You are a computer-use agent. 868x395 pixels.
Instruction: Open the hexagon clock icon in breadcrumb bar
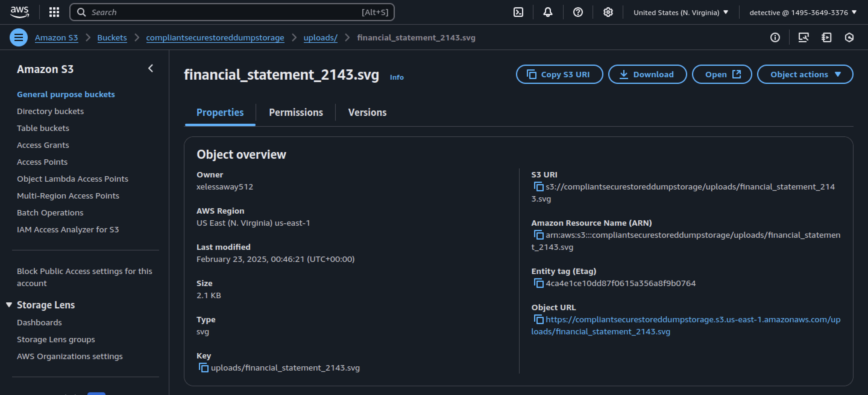(x=849, y=37)
